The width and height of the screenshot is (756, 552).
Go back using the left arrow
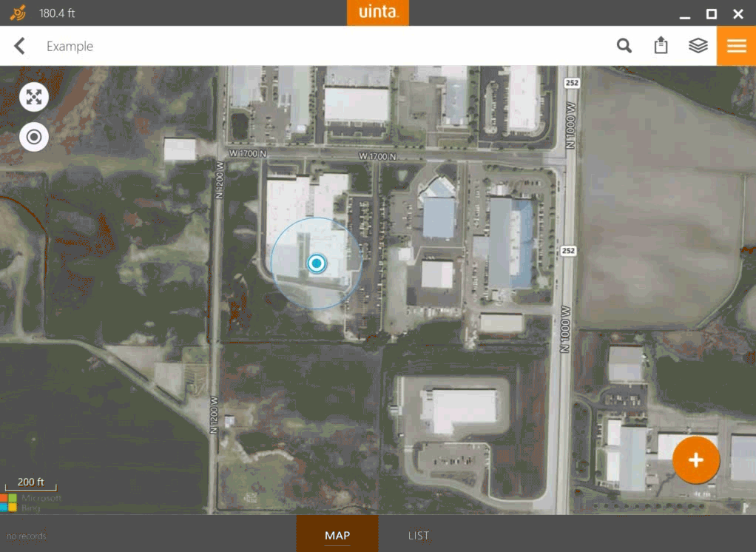20,46
